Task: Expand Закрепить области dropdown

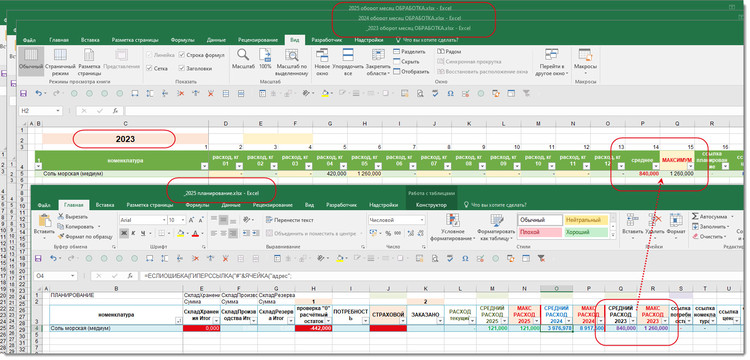Action: coord(378,62)
